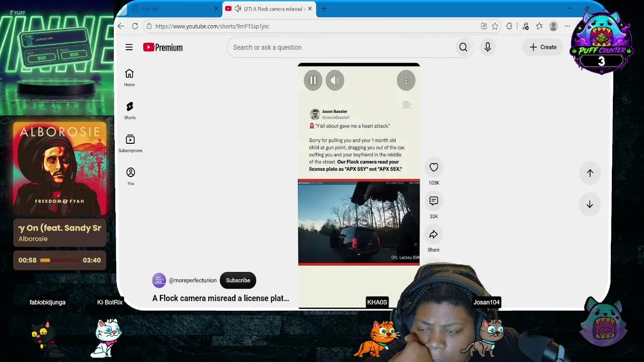
Task: Open the Create menu
Action: point(543,47)
